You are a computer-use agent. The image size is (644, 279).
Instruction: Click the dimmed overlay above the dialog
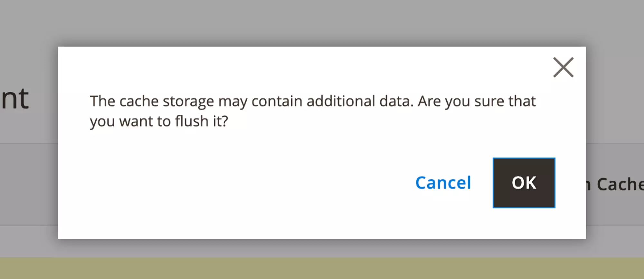(x=322, y=23)
